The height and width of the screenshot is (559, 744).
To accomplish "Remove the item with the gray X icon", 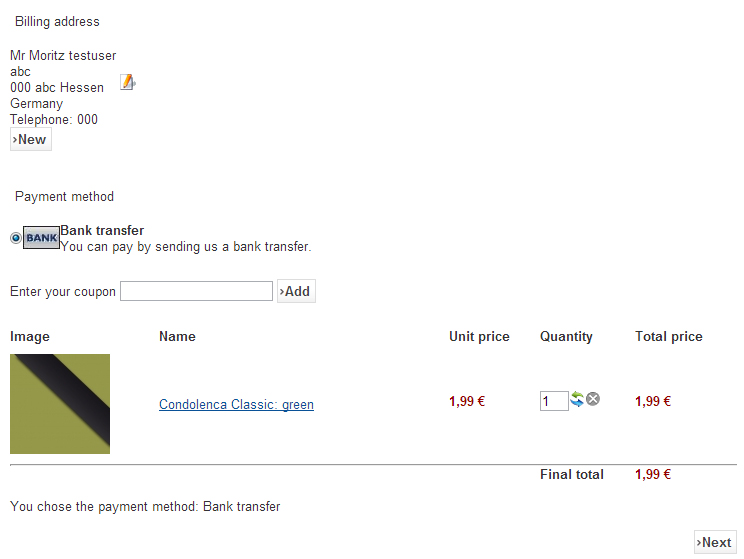I will 593,399.
